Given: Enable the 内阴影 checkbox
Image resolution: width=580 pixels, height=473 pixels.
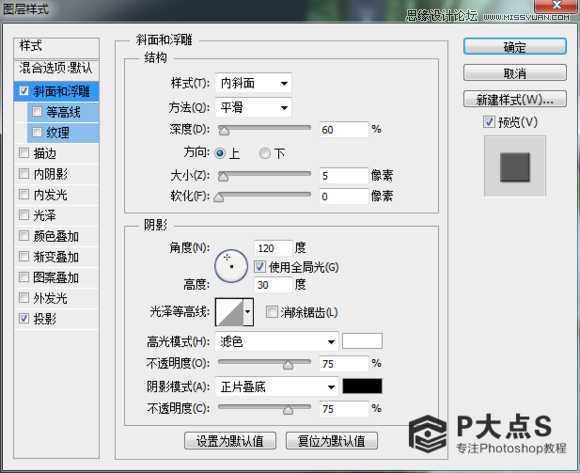Looking at the screenshot, I should coord(24,173).
